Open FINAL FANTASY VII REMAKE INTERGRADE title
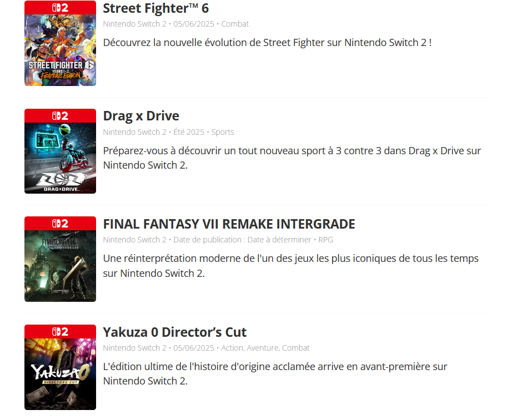 pos(229,224)
